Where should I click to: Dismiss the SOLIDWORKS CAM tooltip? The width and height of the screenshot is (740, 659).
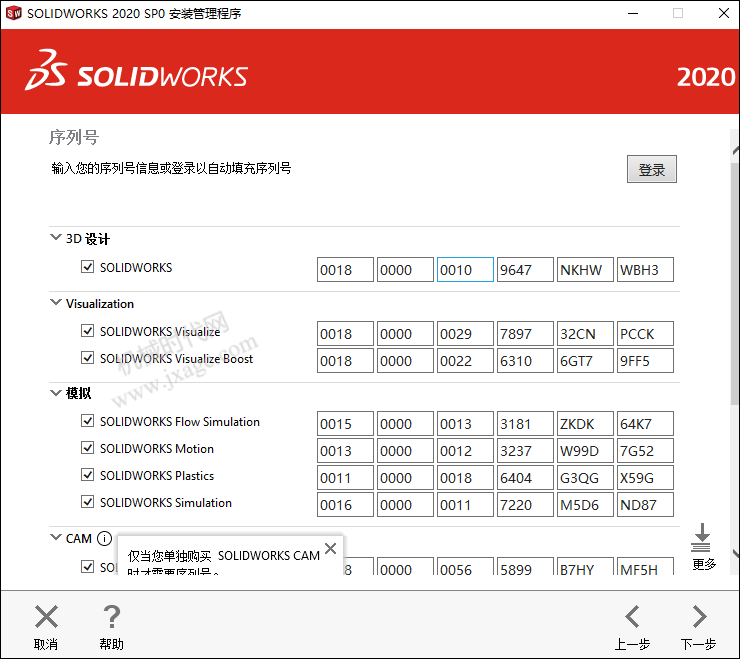pyautogui.click(x=331, y=549)
